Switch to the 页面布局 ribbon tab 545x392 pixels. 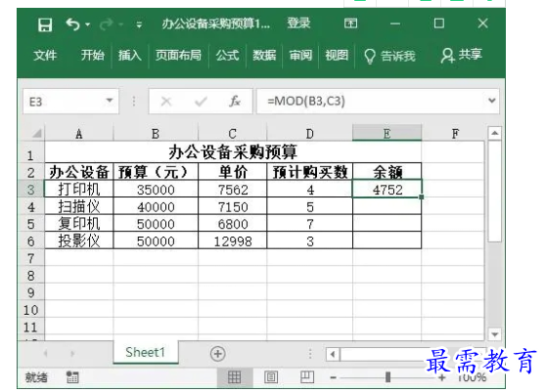click(178, 55)
